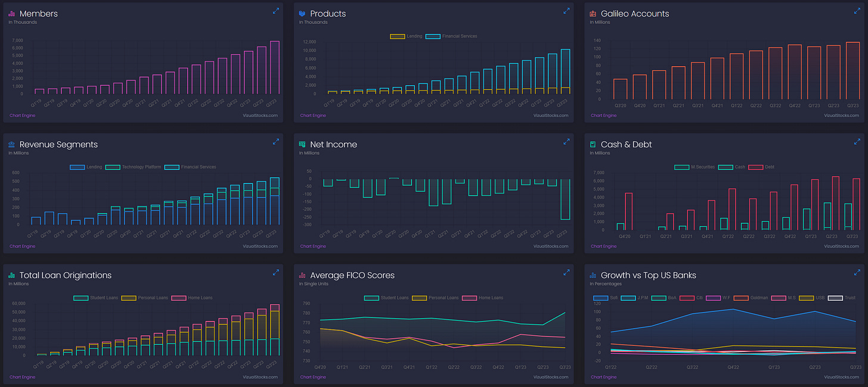Click the Q3'20 bar in Galileo Accounts chart
This screenshot has height=387, width=868.
[x=620, y=89]
